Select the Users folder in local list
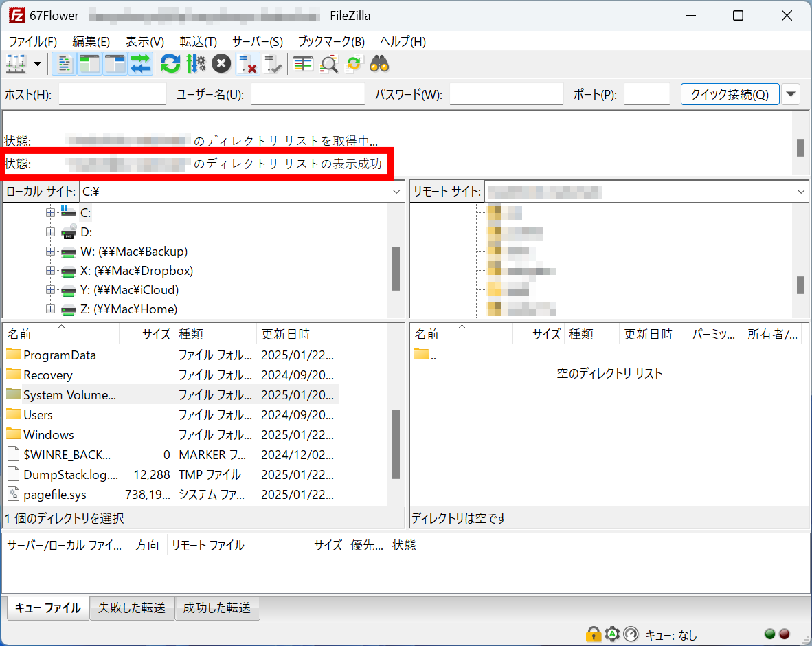 172,415
